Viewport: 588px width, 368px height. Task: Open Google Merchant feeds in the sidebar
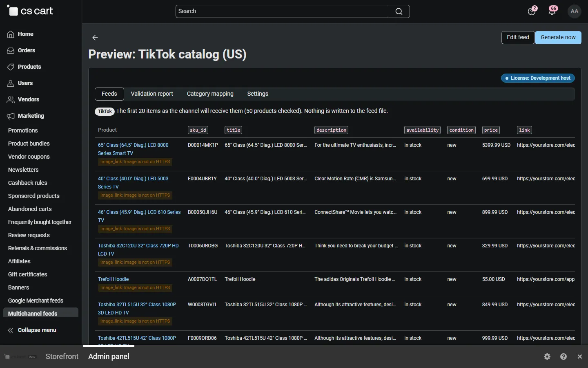tap(36, 301)
